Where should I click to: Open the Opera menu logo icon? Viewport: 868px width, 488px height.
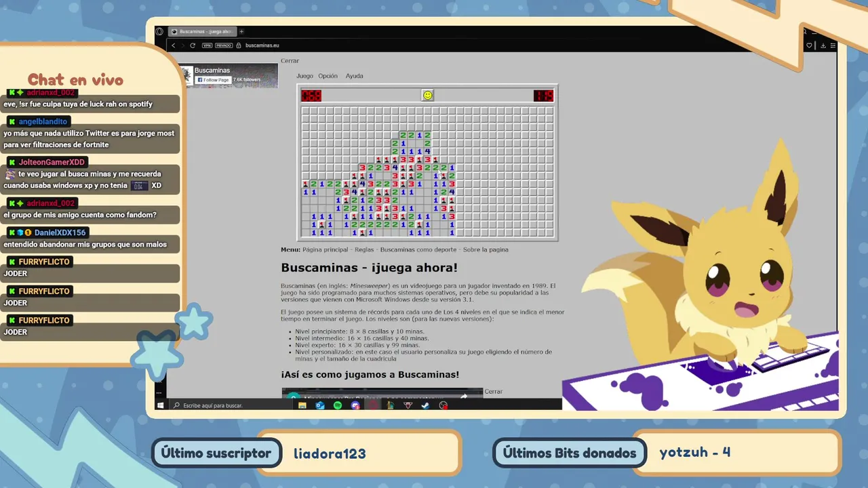(x=160, y=31)
